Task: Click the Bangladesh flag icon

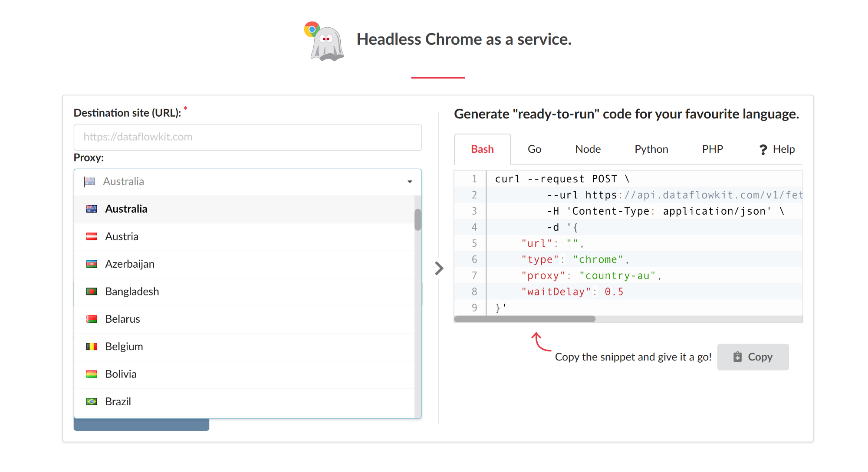Action: 92,292
